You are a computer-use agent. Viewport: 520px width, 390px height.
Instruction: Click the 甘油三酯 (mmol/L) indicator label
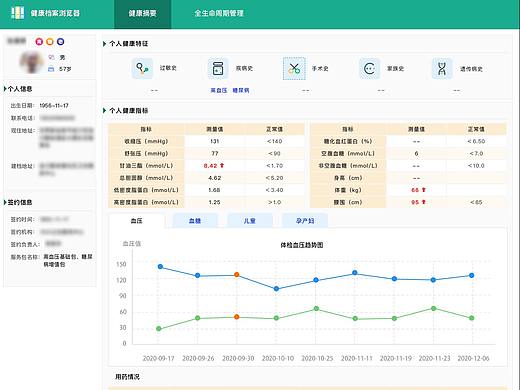click(x=146, y=166)
